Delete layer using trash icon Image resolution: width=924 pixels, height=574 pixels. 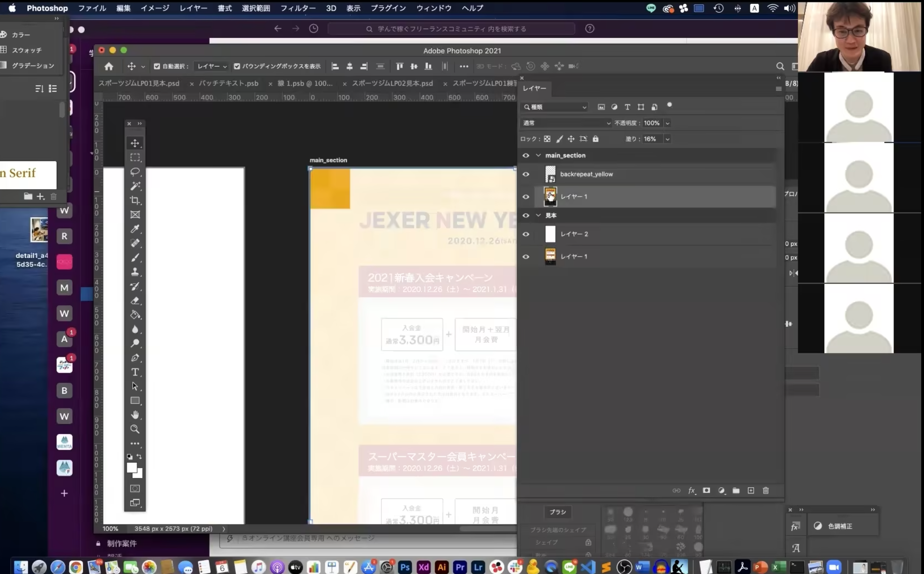click(x=766, y=490)
